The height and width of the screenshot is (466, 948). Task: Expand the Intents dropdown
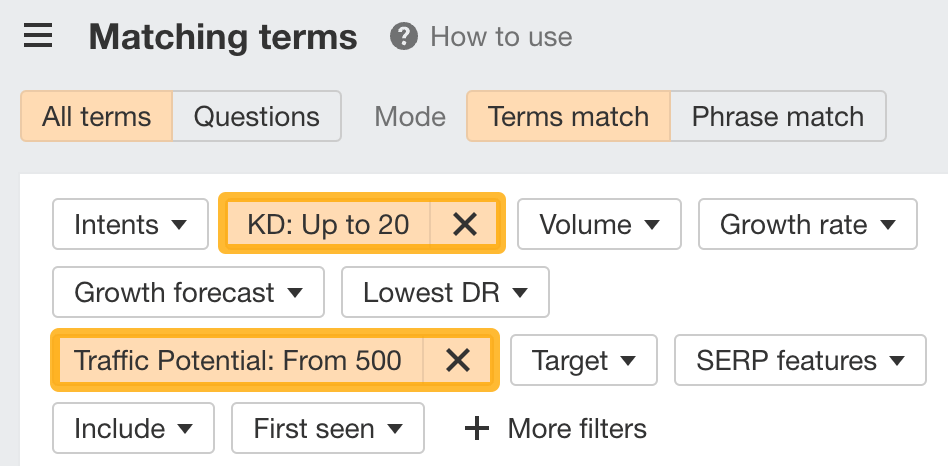click(x=130, y=225)
